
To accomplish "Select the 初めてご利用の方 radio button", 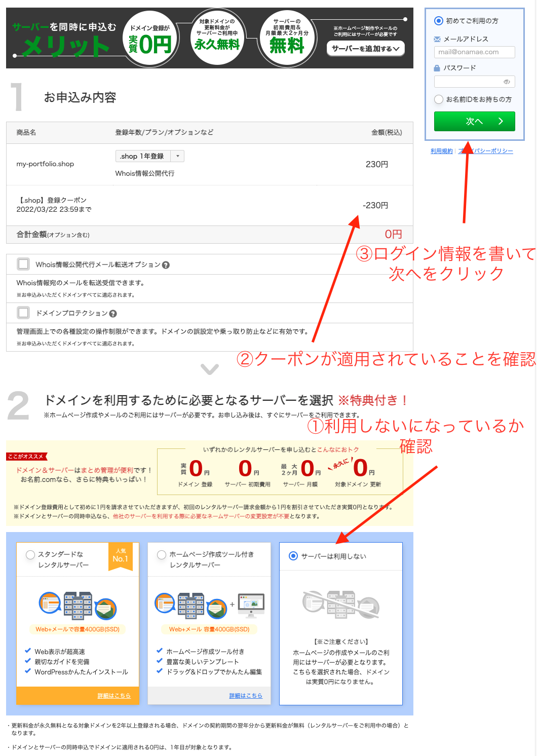I will pyautogui.click(x=438, y=20).
